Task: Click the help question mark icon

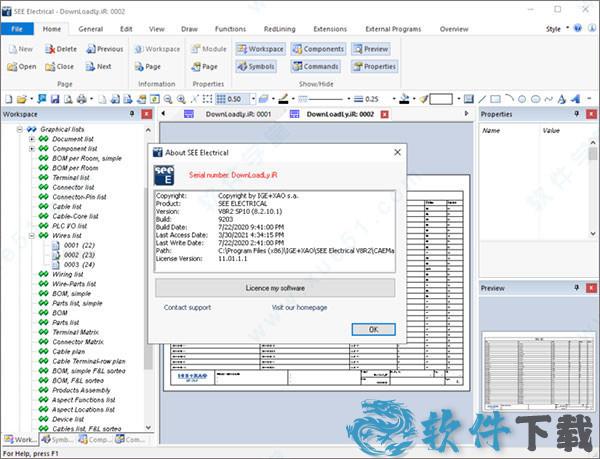Action: [x=578, y=28]
